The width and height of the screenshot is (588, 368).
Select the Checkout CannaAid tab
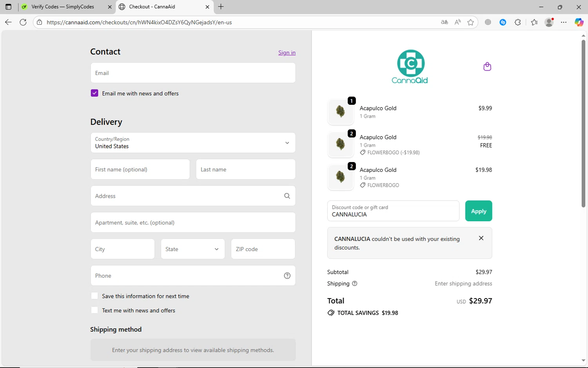coord(165,7)
